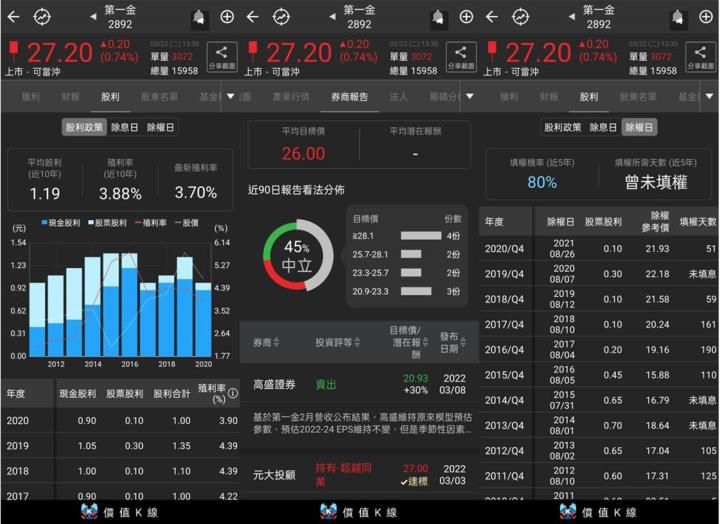The width and height of the screenshot is (720, 524).
Task: Tap 填權機率 80% figure
Action: pyautogui.click(x=542, y=182)
